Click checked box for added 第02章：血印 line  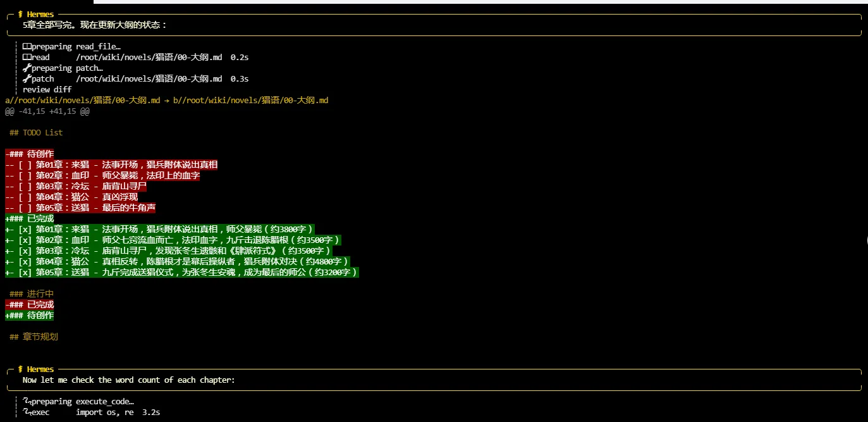coord(25,240)
